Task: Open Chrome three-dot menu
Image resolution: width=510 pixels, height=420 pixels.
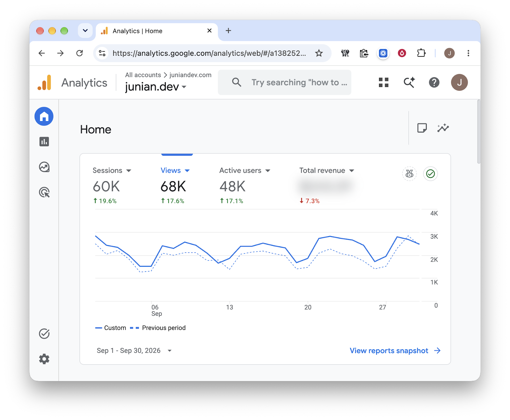Action: coord(468,53)
